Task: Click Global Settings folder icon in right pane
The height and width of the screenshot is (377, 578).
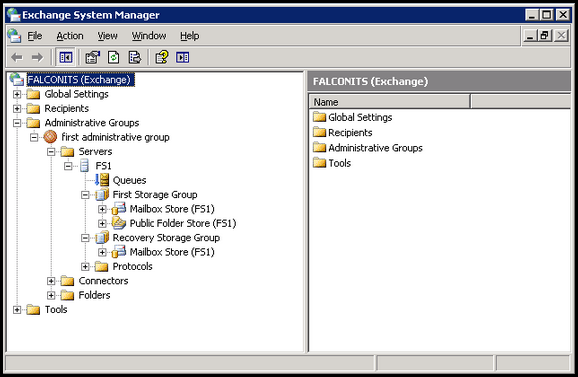Action: 319,117
